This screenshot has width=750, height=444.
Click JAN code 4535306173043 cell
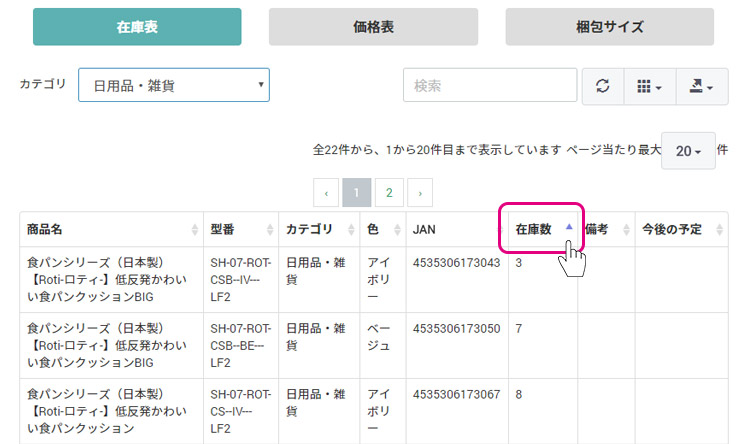pos(456,263)
